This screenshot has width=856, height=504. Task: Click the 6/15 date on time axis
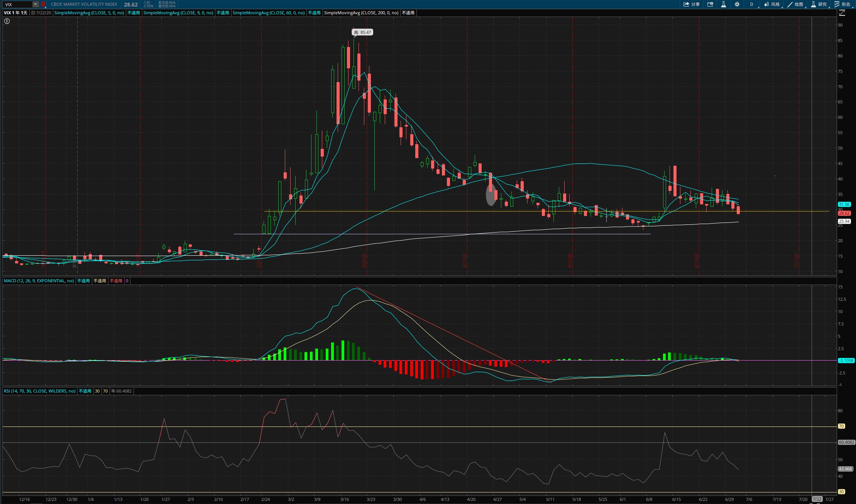[x=677, y=499]
